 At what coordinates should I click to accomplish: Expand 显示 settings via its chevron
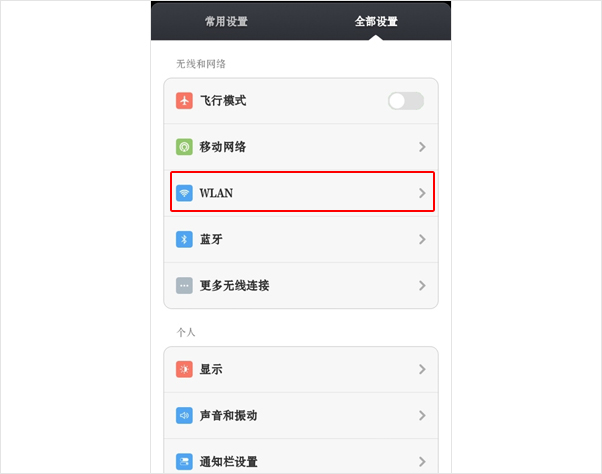point(422,369)
